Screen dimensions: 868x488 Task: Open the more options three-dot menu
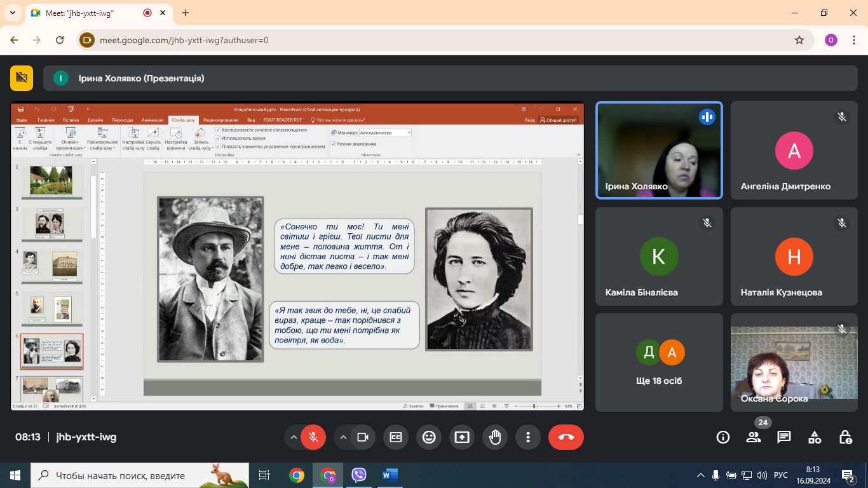pyautogui.click(x=528, y=437)
